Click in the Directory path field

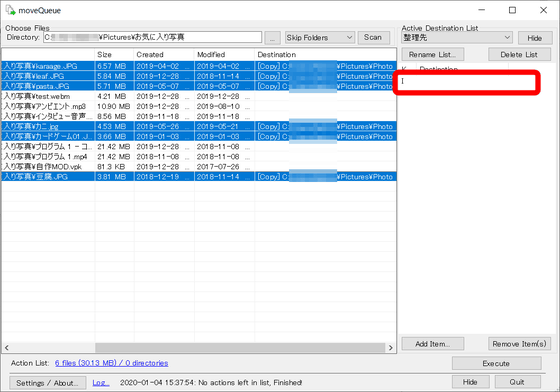pyautogui.click(x=152, y=37)
